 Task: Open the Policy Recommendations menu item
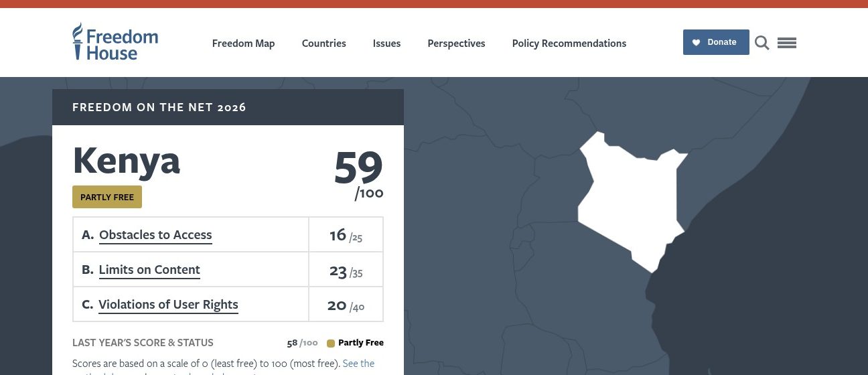tap(569, 44)
